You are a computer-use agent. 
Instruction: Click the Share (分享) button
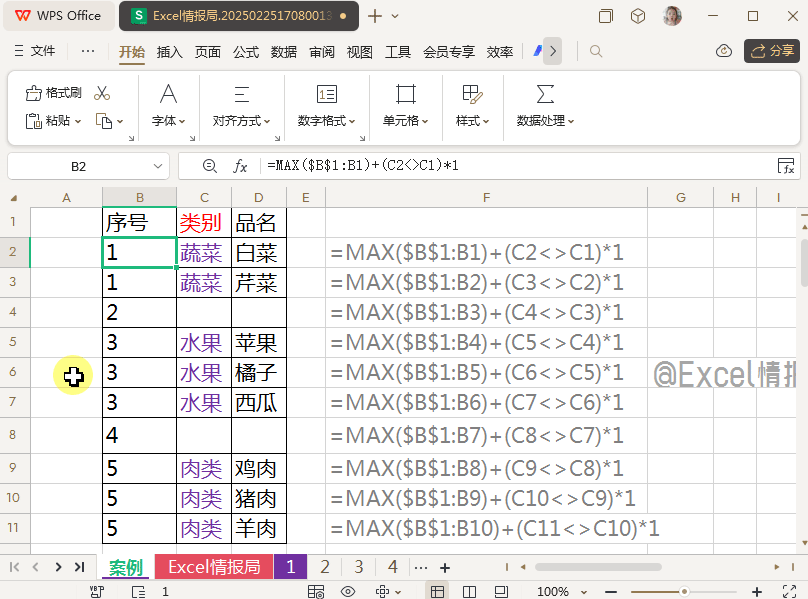tap(771, 51)
